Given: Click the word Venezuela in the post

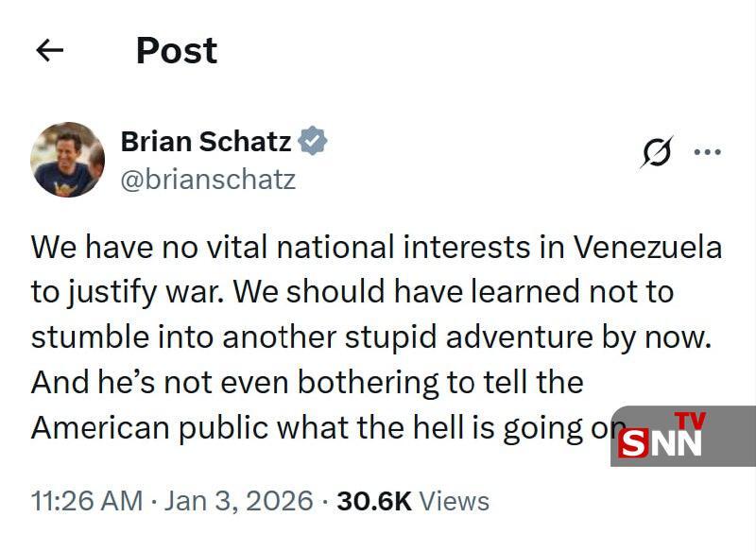Looking at the screenshot, I should 648,248.
